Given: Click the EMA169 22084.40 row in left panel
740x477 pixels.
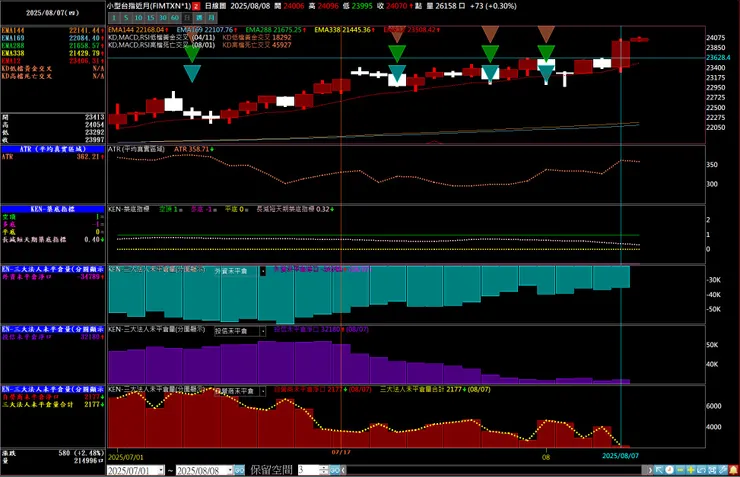Looking at the screenshot, I should 52,38.
